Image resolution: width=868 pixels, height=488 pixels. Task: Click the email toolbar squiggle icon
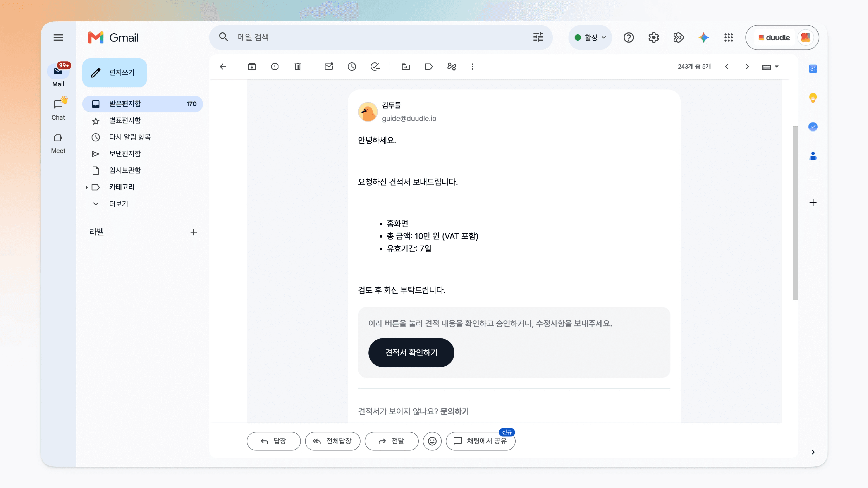(x=452, y=67)
